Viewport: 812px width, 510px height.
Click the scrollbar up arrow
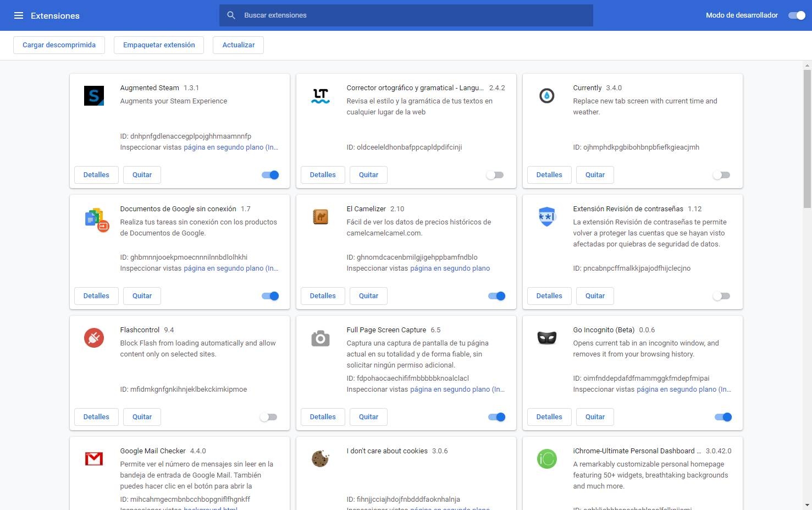pos(807,65)
